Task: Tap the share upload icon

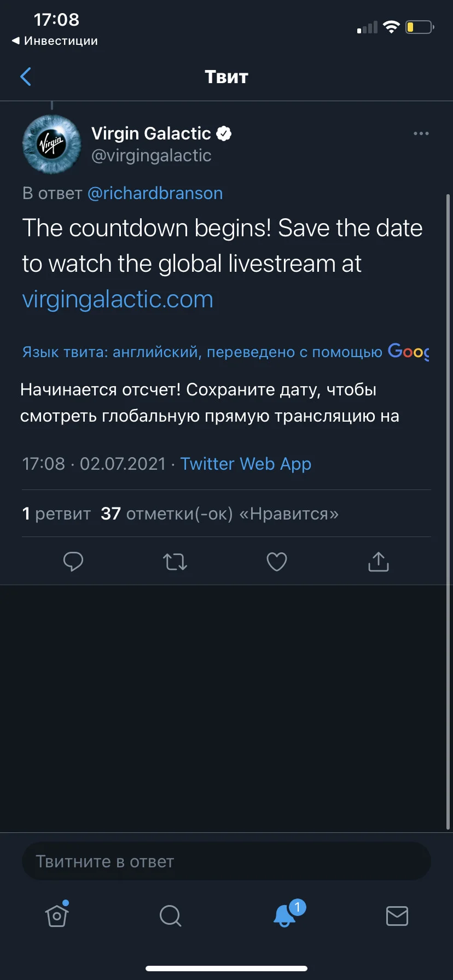Action: 379,561
